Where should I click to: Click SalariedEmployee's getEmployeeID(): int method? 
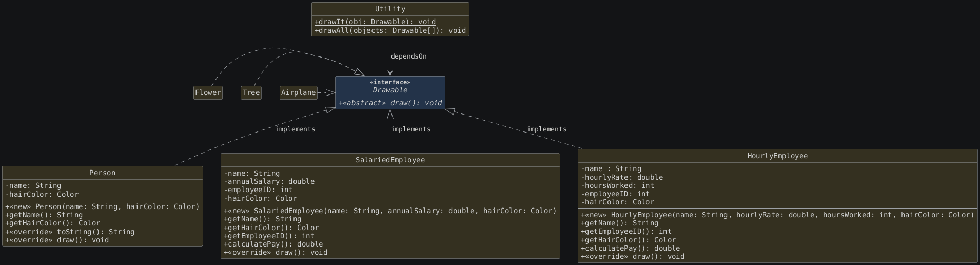269,236
